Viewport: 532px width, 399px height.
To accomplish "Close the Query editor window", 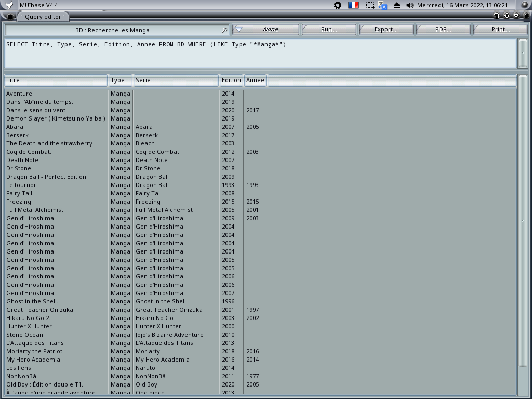I will point(10,16).
